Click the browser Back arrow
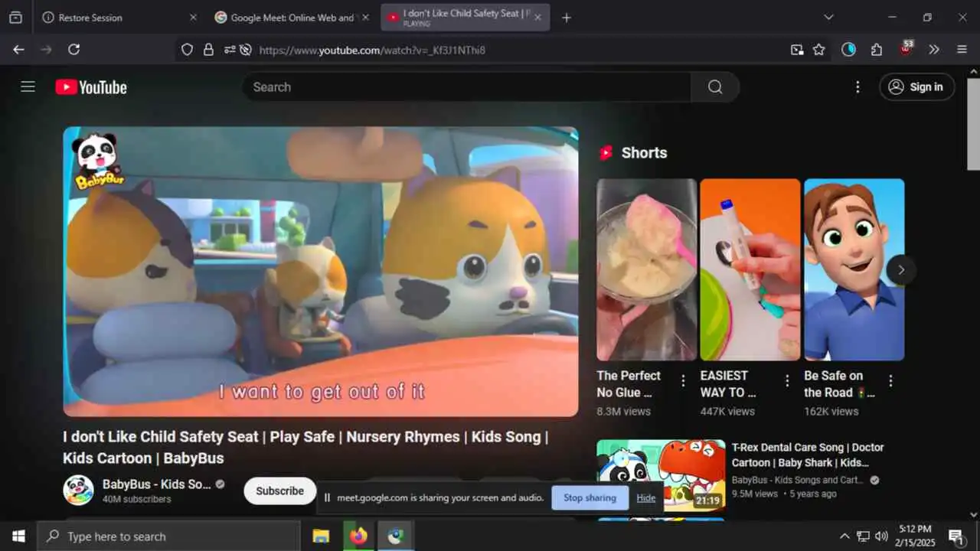 [18, 50]
